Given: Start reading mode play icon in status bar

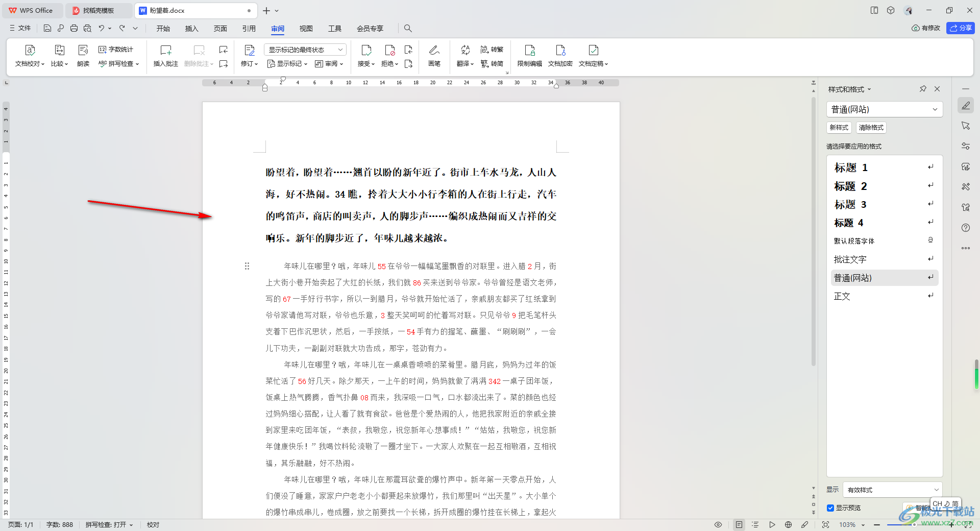Looking at the screenshot, I should 772,525.
